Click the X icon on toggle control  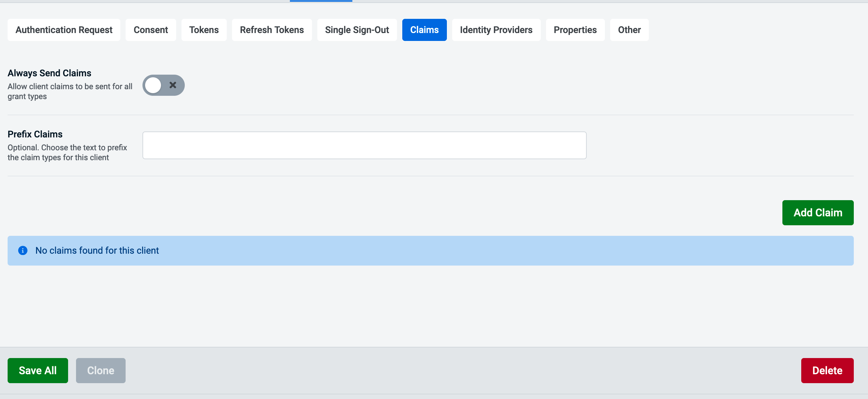pos(174,85)
